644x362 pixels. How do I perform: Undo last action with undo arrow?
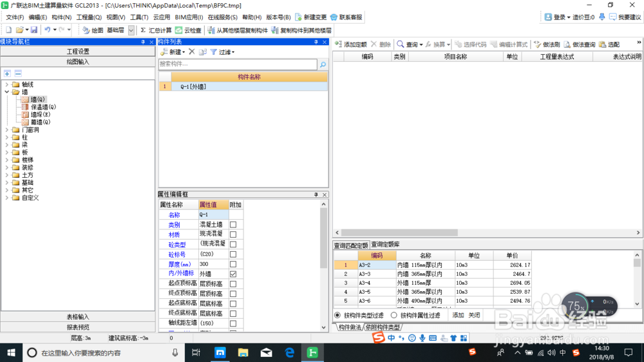[48, 30]
